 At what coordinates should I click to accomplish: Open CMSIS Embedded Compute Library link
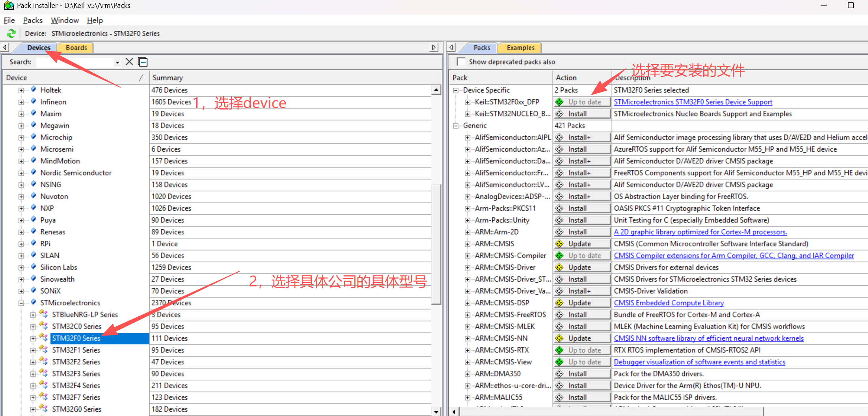click(x=669, y=303)
